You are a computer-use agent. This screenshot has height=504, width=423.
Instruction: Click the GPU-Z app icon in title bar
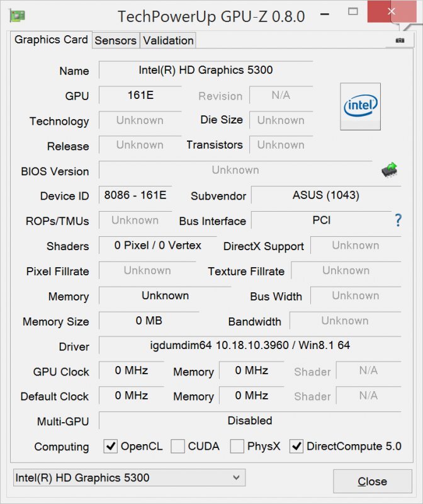point(18,15)
